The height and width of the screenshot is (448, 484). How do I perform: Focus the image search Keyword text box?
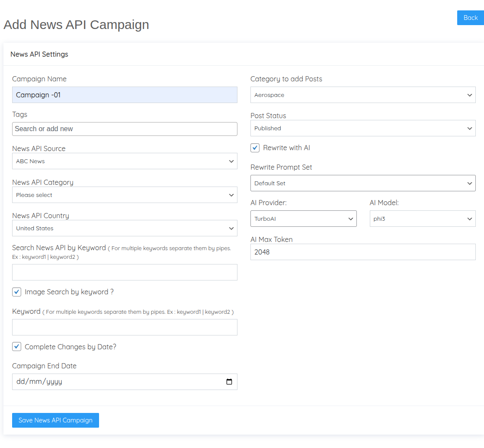[125, 327]
